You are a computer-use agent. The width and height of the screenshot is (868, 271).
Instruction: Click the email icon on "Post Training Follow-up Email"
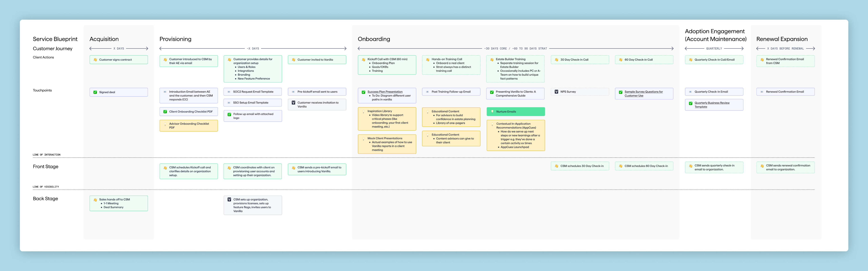[428, 91]
